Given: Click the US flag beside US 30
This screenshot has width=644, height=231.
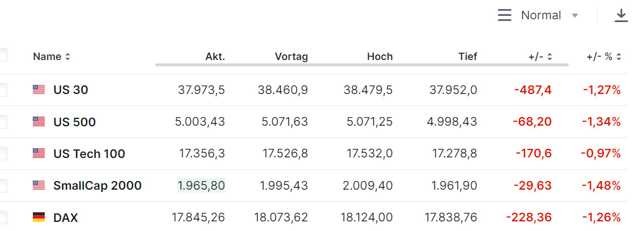Looking at the screenshot, I should click(39, 89).
